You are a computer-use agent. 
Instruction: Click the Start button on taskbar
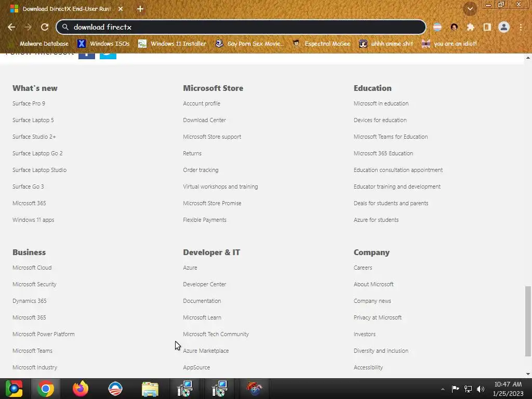pyautogui.click(x=14, y=389)
